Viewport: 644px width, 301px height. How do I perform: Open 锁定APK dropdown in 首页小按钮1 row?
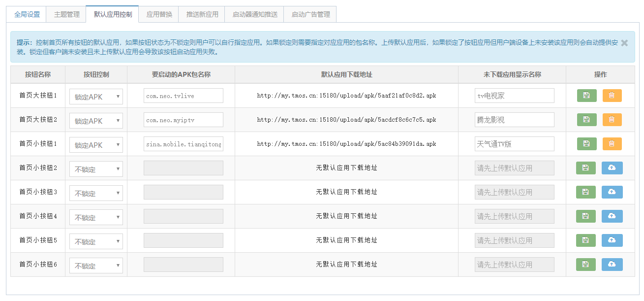(96, 145)
